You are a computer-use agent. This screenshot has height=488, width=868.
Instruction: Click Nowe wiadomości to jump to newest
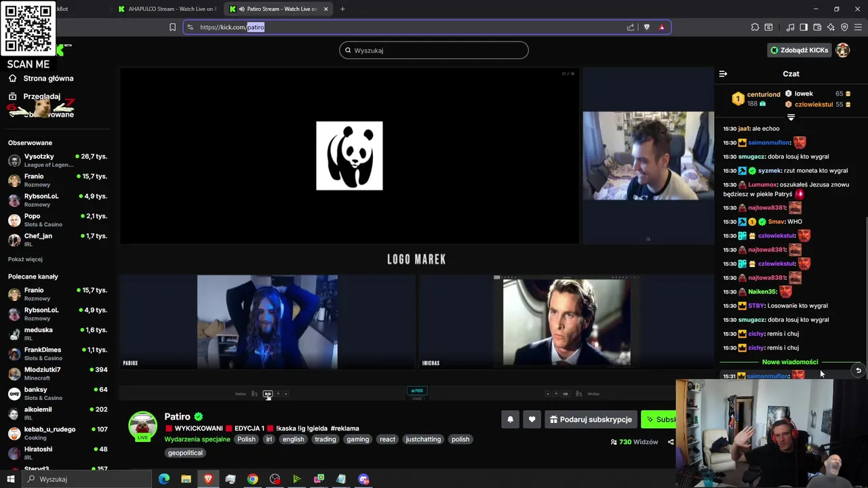pos(790,362)
